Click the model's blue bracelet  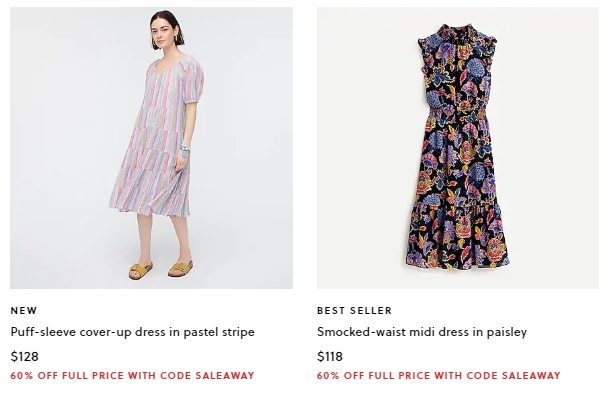click(x=185, y=149)
